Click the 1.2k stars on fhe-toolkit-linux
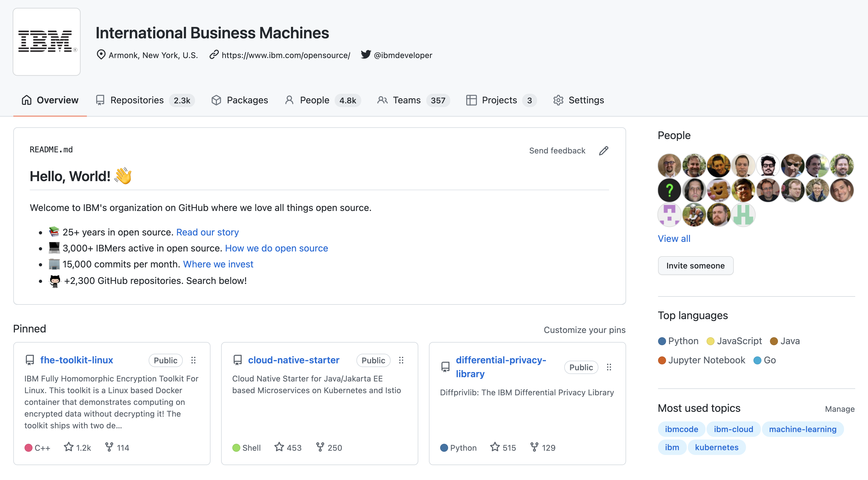This screenshot has width=868, height=480. (78, 447)
